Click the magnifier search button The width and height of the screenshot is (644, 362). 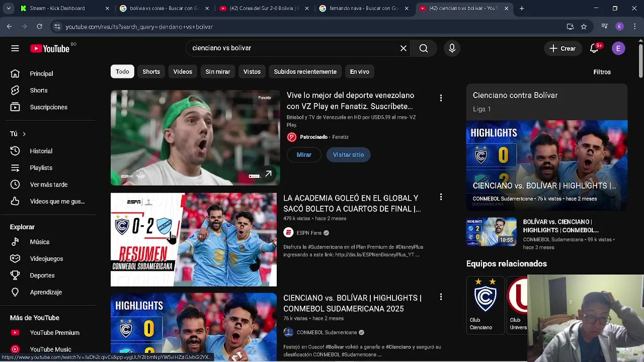424,48
